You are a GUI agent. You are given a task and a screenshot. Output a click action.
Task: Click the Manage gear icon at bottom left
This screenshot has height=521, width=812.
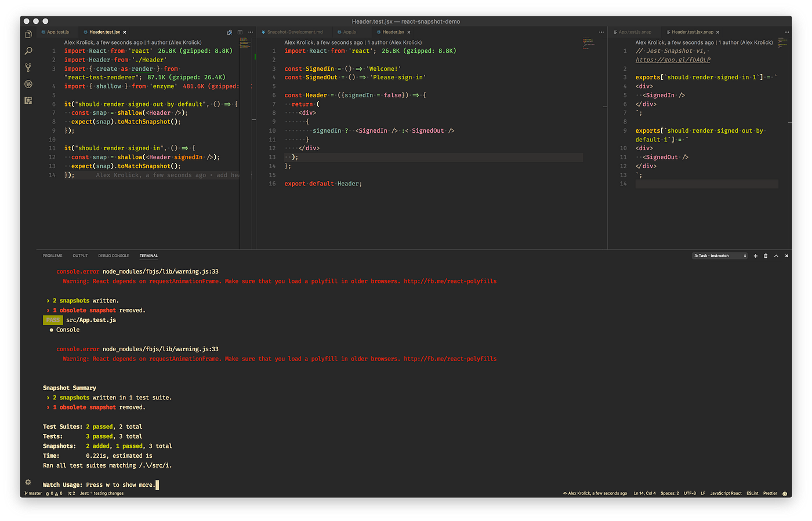[28, 482]
